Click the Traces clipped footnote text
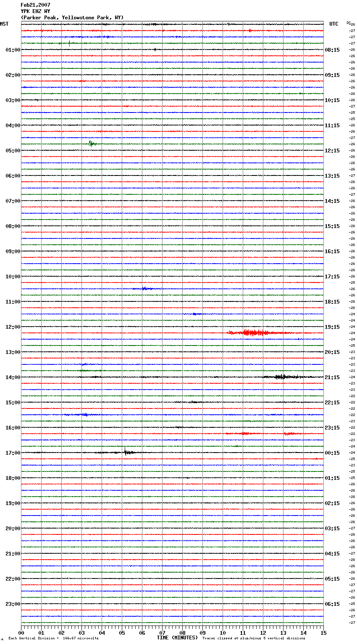This screenshot has width=357, height=644. tap(254, 639)
